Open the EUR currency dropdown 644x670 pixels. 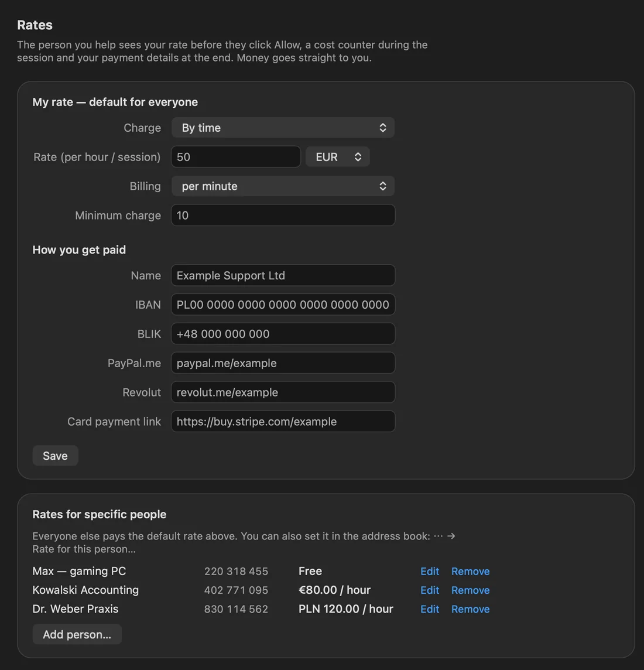tap(337, 157)
